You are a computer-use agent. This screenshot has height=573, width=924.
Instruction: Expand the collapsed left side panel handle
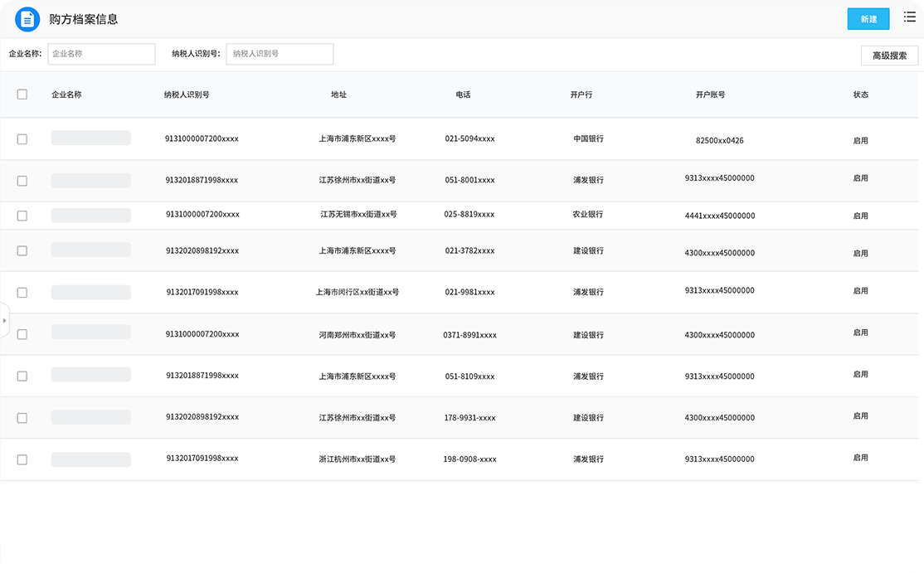(4, 320)
